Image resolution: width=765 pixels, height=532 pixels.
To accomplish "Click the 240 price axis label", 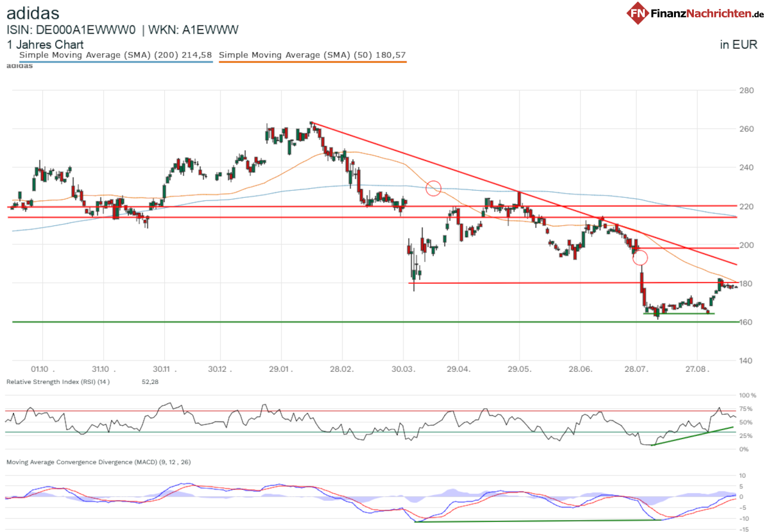I will [x=745, y=167].
